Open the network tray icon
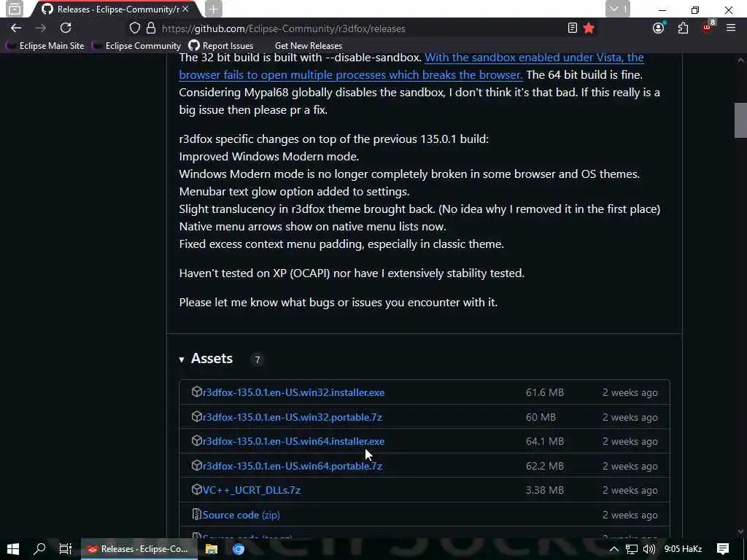 [x=632, y=549]
